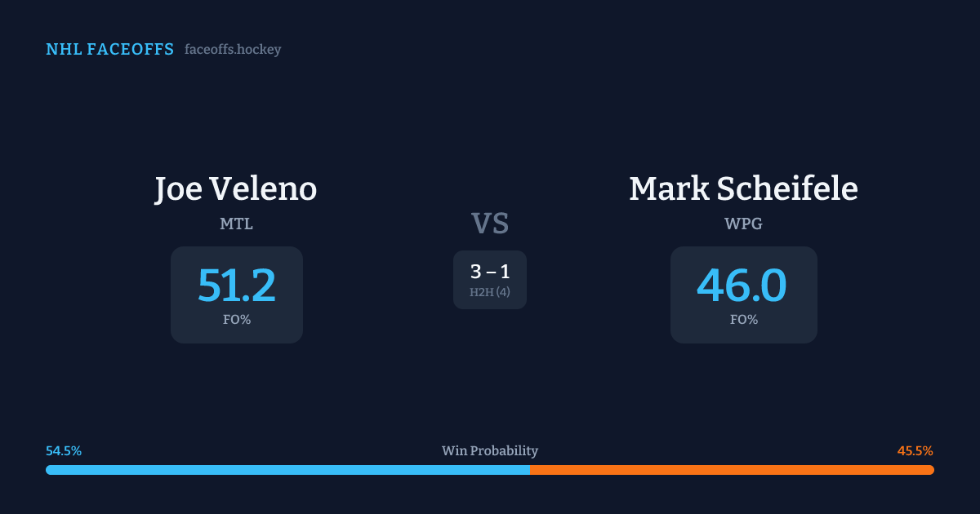
Task: Click the blue segment of probability bar
Action: pos(286,470)
